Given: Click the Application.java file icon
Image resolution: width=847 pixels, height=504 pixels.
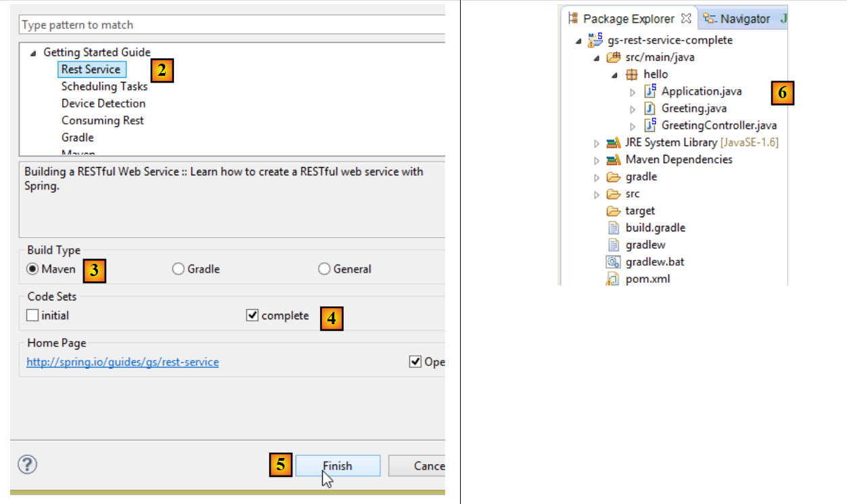Looking at the screenshot, I should (x=650, y=91).
